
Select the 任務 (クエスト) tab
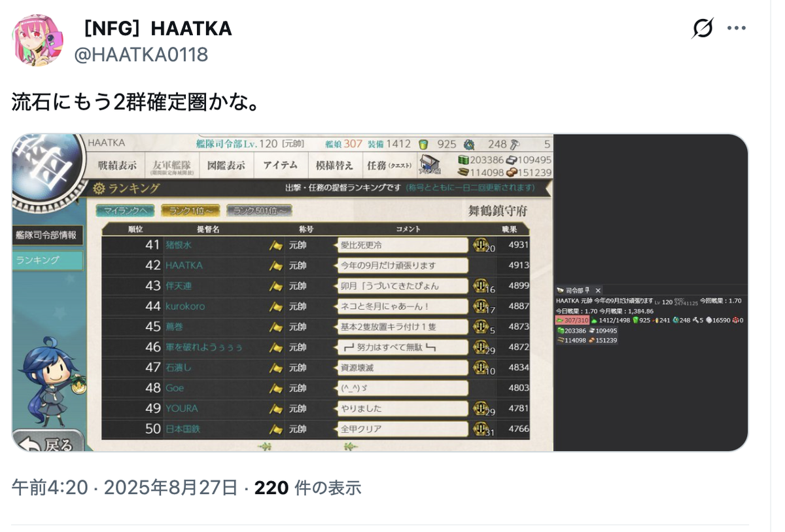[x=389, y=166]
